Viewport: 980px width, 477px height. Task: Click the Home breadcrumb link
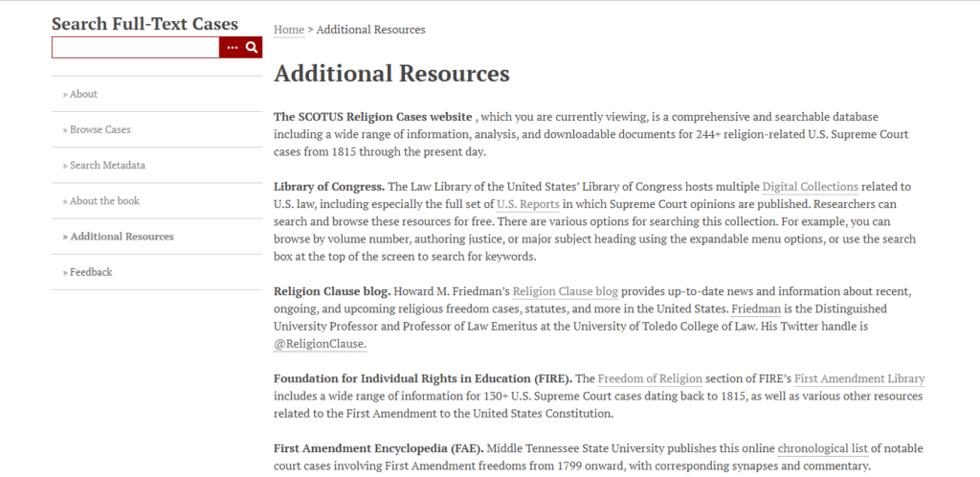tap(289, 30)
